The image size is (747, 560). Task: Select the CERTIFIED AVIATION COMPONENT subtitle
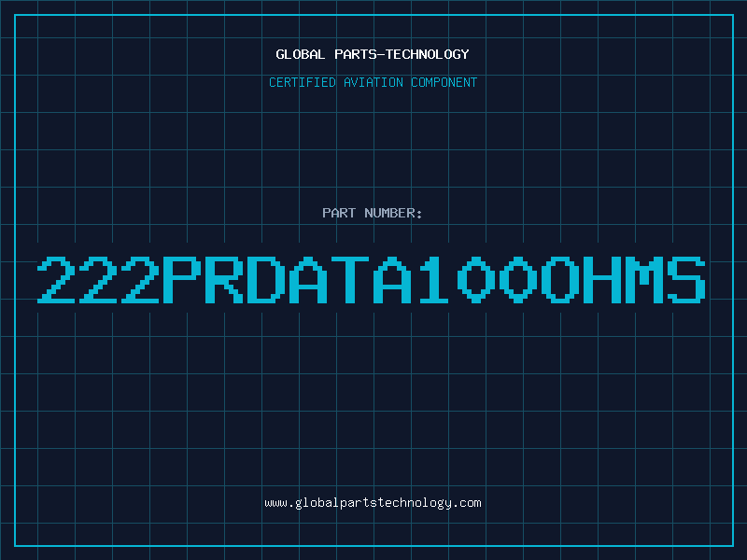(x=373, y=83)
